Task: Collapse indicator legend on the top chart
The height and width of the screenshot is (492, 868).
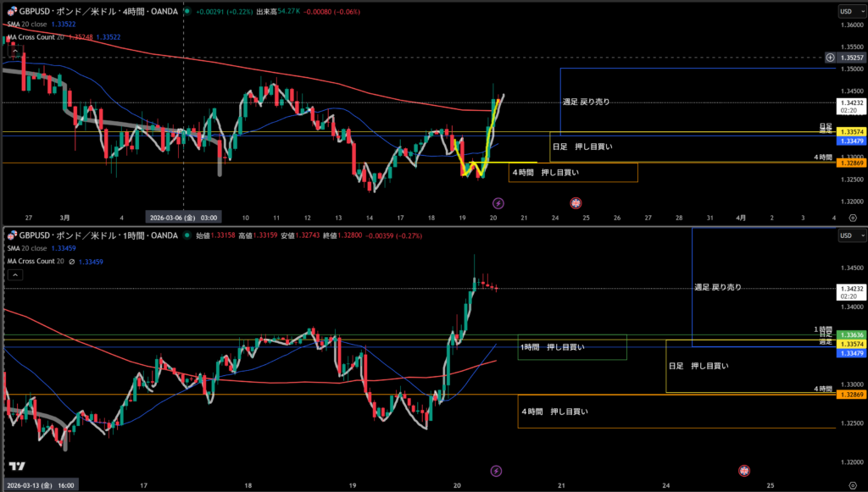Action: 14,51
